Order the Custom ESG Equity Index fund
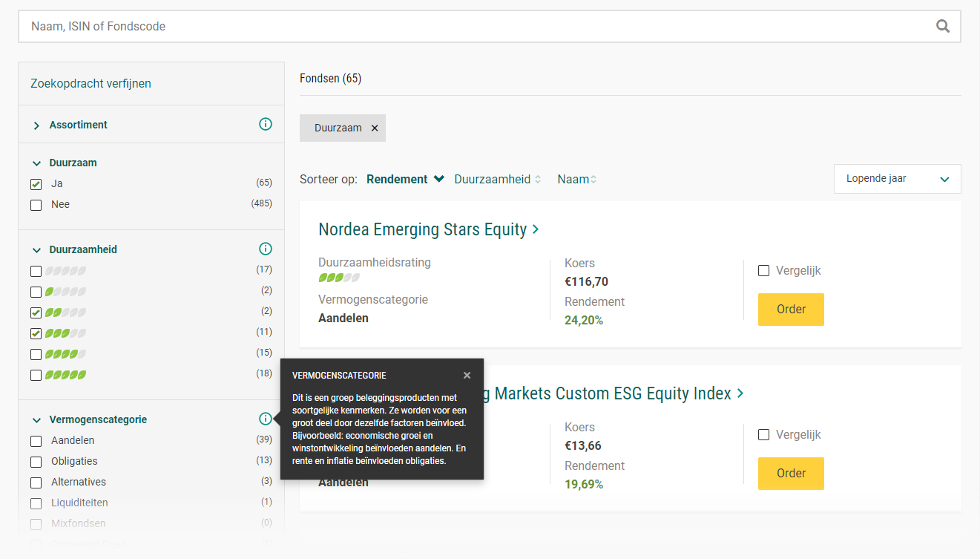The image size is (980, 559). pyautogui.click(x=791, y=474)
